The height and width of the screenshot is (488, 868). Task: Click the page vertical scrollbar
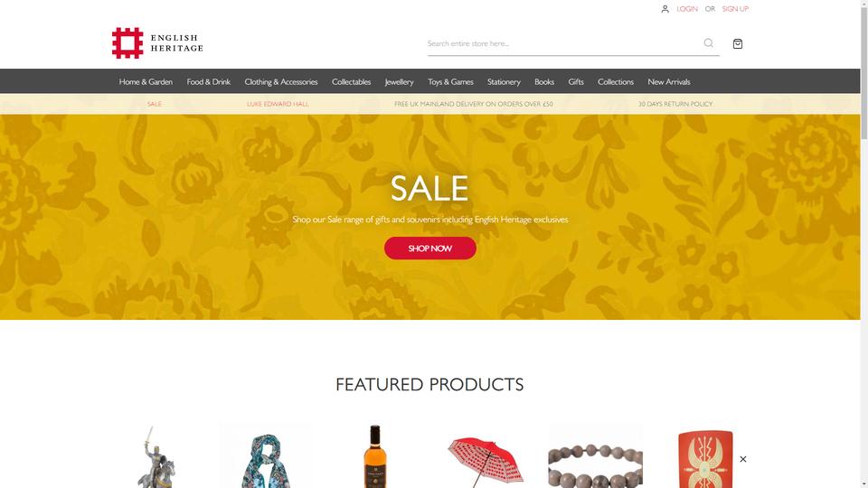[863, 244]
